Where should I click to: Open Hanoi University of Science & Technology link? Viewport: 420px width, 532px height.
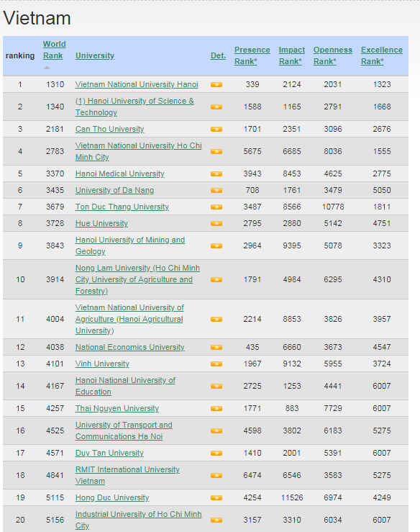click(134, 107)
